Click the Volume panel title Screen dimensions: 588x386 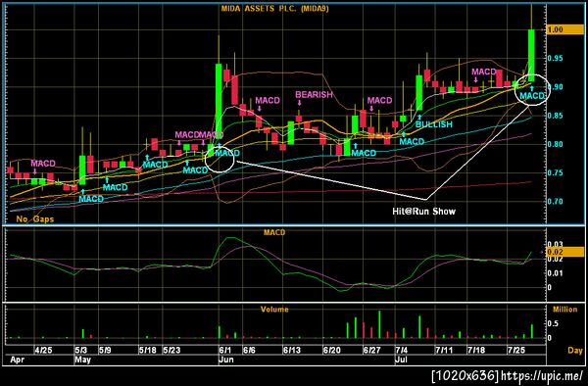[x=274, y=310]
